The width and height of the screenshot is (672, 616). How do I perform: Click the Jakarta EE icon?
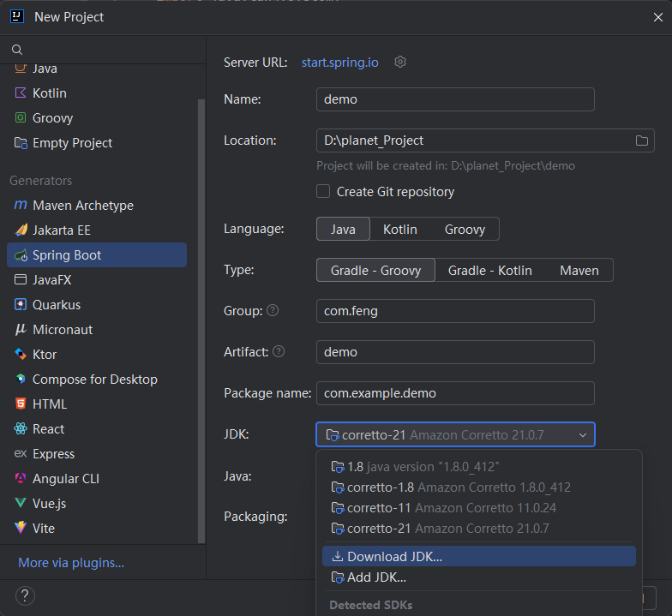(x=21, y=230)
